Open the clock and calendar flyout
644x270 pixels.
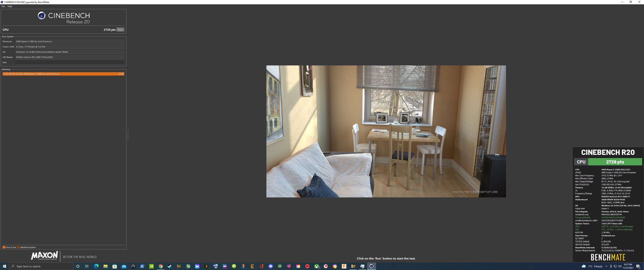(x=628, y=266)
